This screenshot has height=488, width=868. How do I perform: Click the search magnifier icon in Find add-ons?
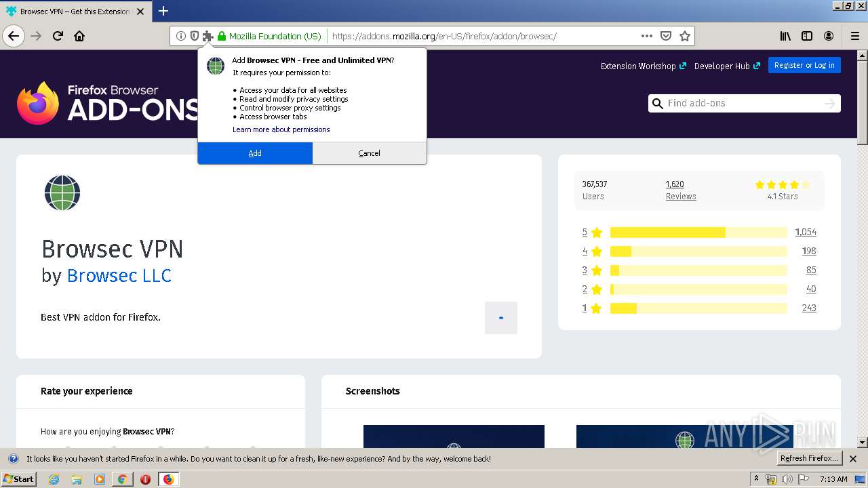pyautogui.click(x=657, y=104)
